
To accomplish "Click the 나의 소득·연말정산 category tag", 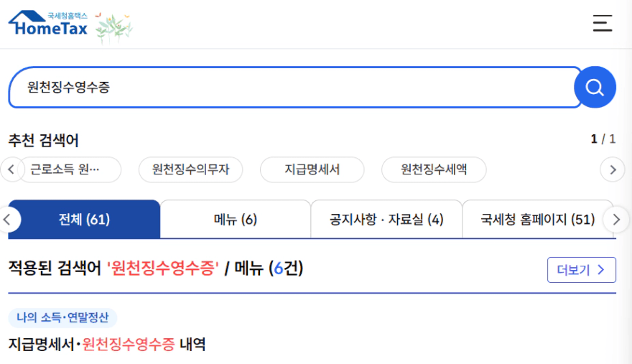I will click(x=62, y=317).
